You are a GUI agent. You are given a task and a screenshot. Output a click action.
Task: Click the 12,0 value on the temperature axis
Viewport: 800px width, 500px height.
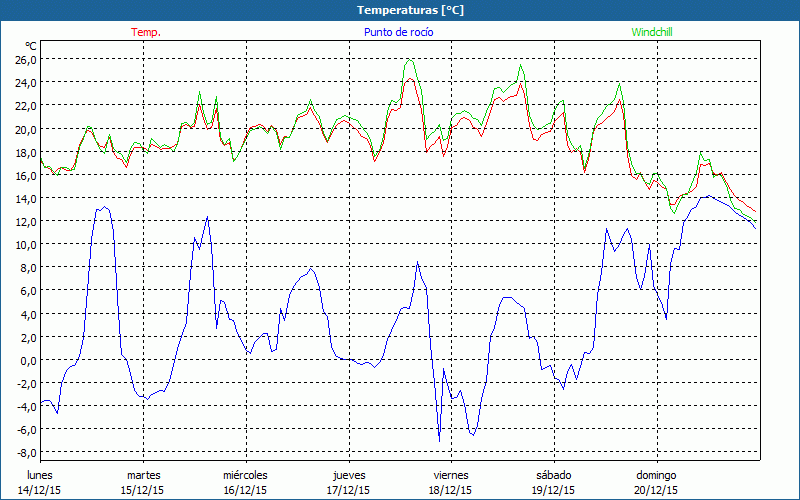click(26, 221)
